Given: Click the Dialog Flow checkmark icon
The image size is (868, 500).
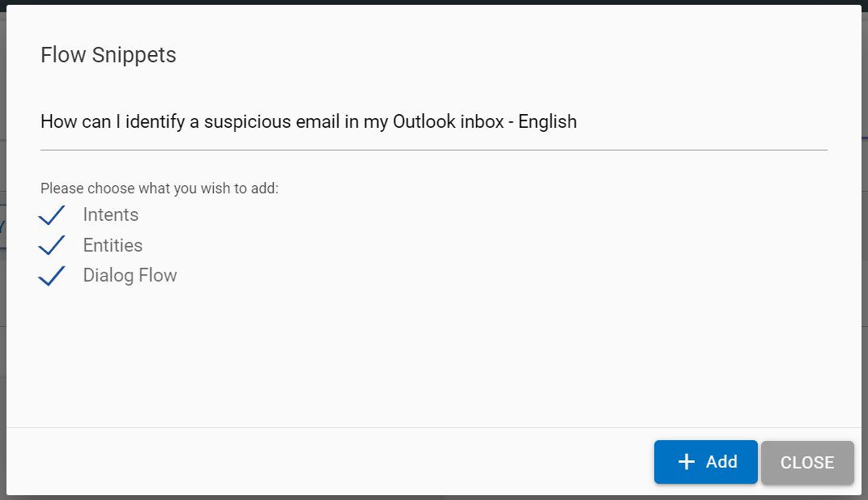Looking at the screenshot, I should click(51, 275).
